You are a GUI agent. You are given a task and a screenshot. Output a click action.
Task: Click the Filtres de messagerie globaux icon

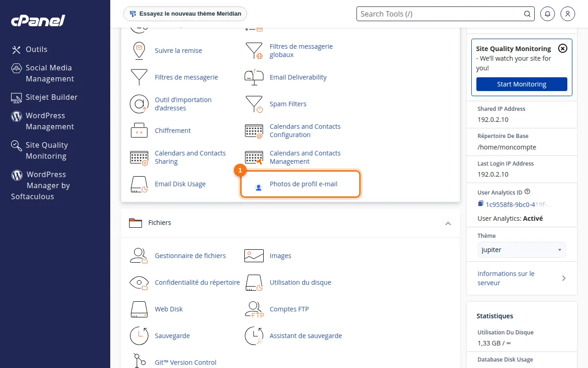click(254, 51)
